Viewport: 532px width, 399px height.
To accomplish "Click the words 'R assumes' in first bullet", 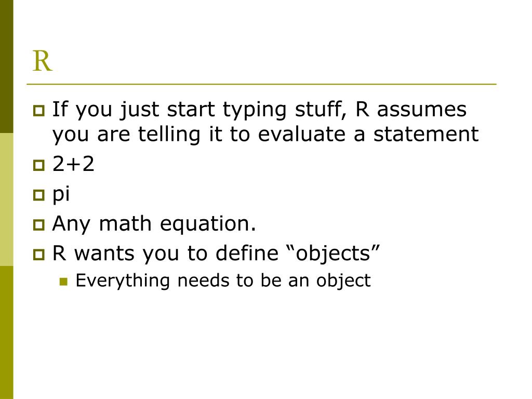I will coord(411,109).
